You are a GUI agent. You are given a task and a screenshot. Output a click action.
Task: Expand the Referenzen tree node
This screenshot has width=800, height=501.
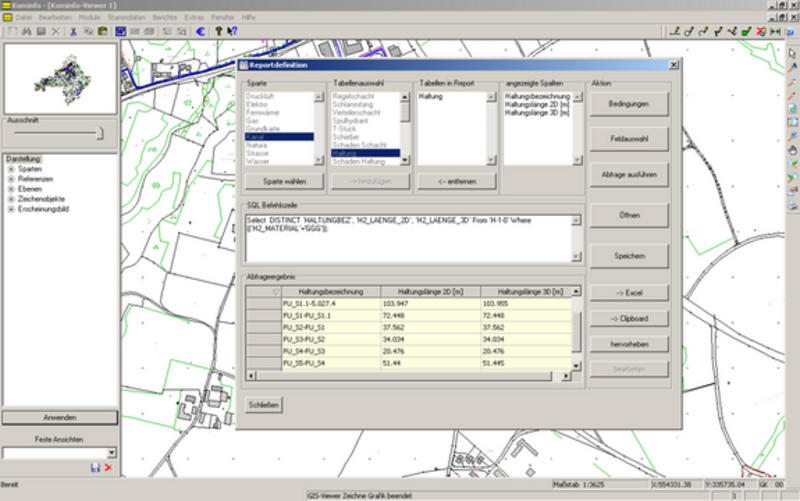[x=11, y=179]
